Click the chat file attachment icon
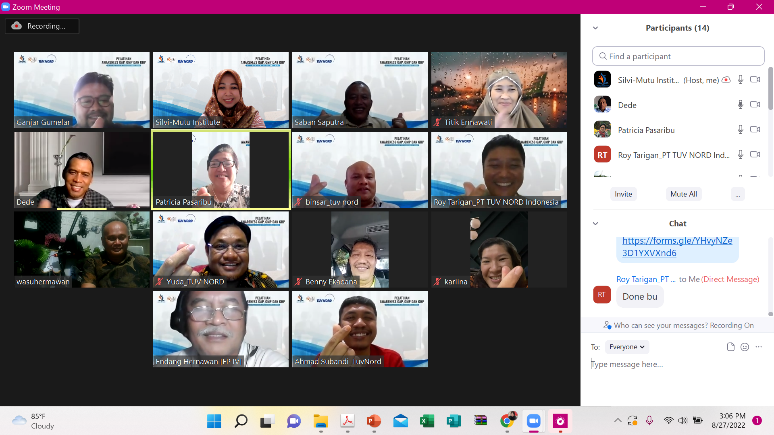 [730, 346]
